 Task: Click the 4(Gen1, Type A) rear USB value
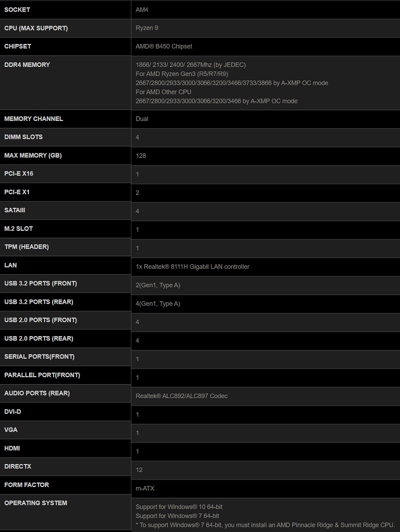[x=158, y=304]
